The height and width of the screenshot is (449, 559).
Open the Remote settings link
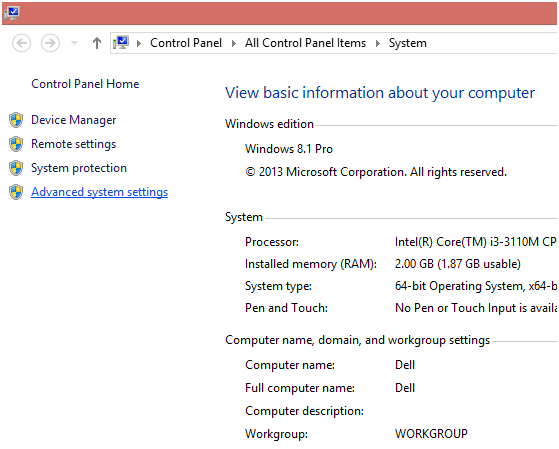click(x=74, y=144)
